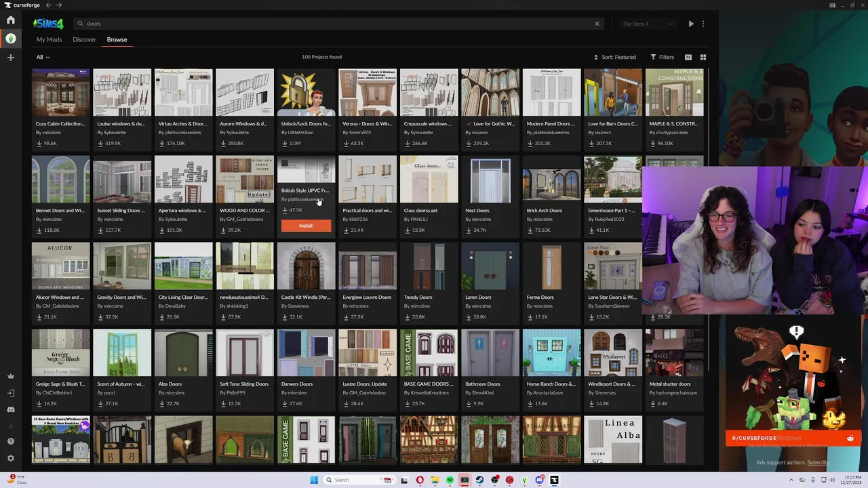This screenshot has height=488, width=868.
Task: Go back with the left arrow
Action: pyautogui.click(x=48, y=5)
